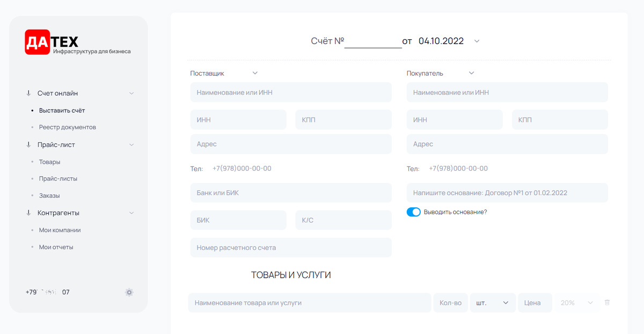Focus buyer phone number field
644x334 pixels.
(x=458, y=169)
